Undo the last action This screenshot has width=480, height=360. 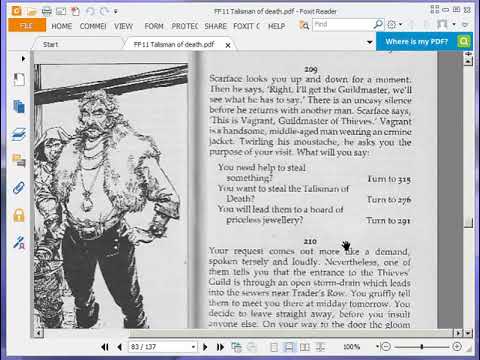tap(90, 12)
